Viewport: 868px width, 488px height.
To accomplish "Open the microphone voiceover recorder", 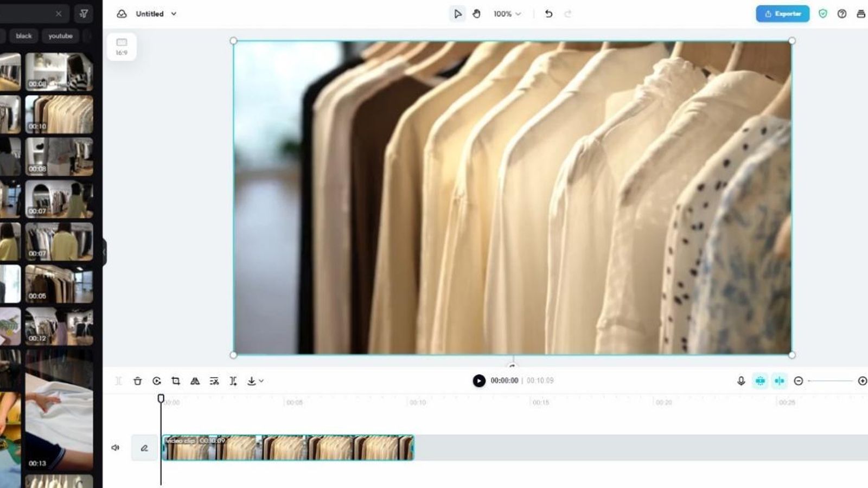I will pyautogui.click(x=741, y=381).
